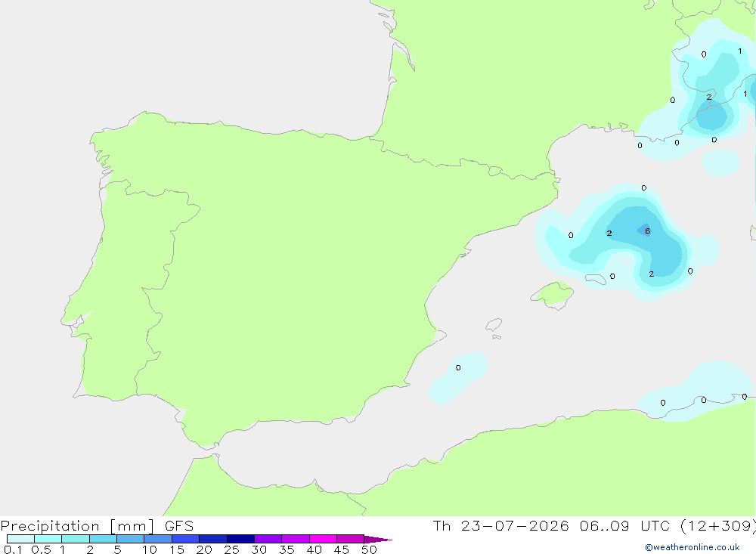The height and width of the screenshot is (554, 756).
Task: Click the 0.5–1 mm legend color swatch
Action: (48, 539)
